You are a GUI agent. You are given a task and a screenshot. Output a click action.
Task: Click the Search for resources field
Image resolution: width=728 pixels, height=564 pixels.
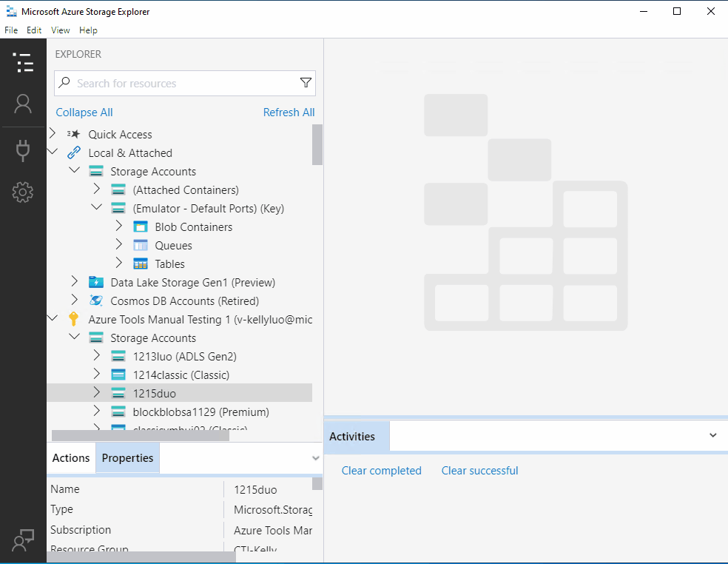[x=185, y=83]
